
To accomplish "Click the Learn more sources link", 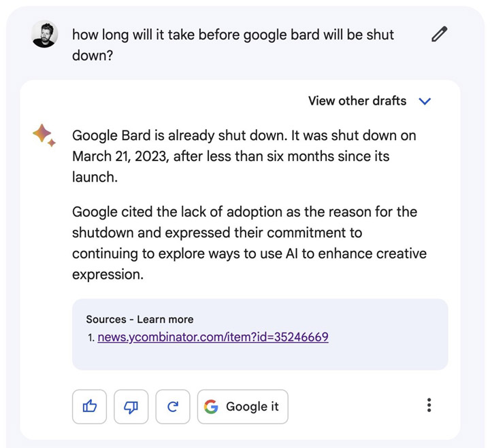I will (165, 319).
